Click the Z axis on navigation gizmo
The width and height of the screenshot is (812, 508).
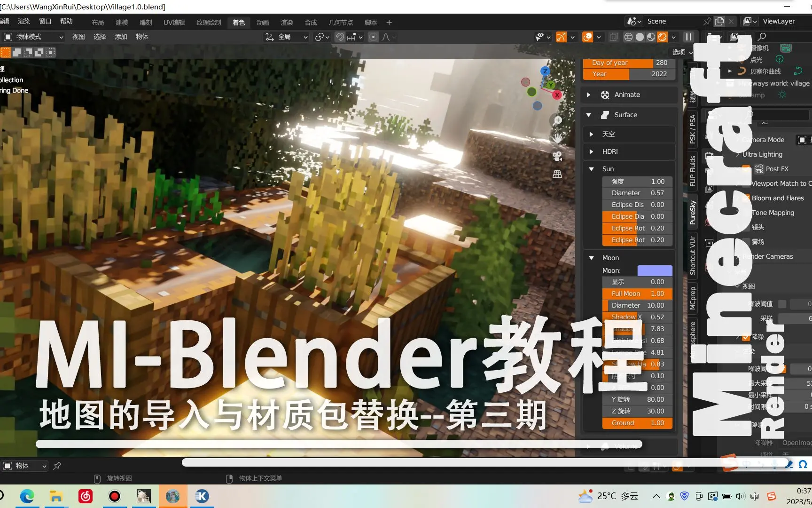click(x=545, y=71)
